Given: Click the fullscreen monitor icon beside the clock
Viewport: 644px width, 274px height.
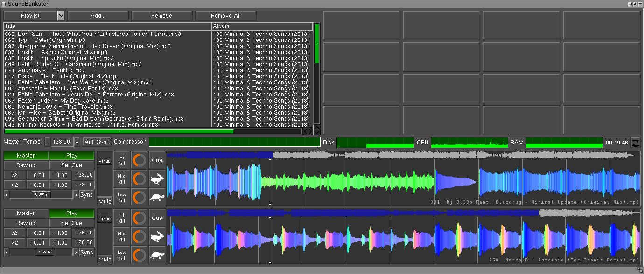Looking at the screenshot, I should [x=635, y=142].
